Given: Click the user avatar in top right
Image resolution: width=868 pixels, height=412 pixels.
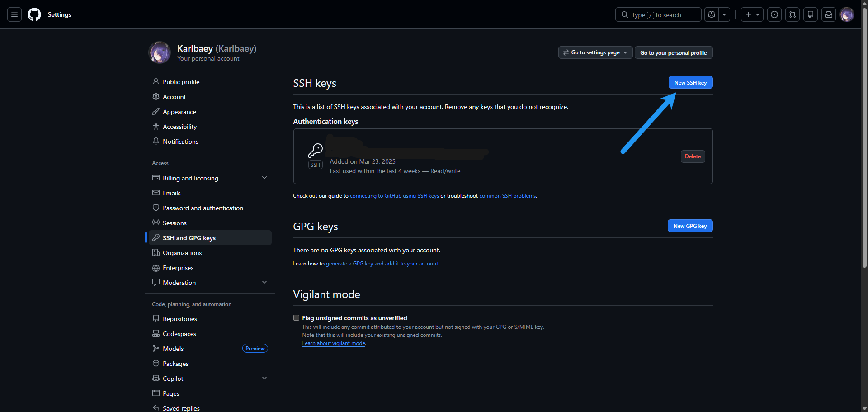Looking at the screenshot, I should (847, 14).
